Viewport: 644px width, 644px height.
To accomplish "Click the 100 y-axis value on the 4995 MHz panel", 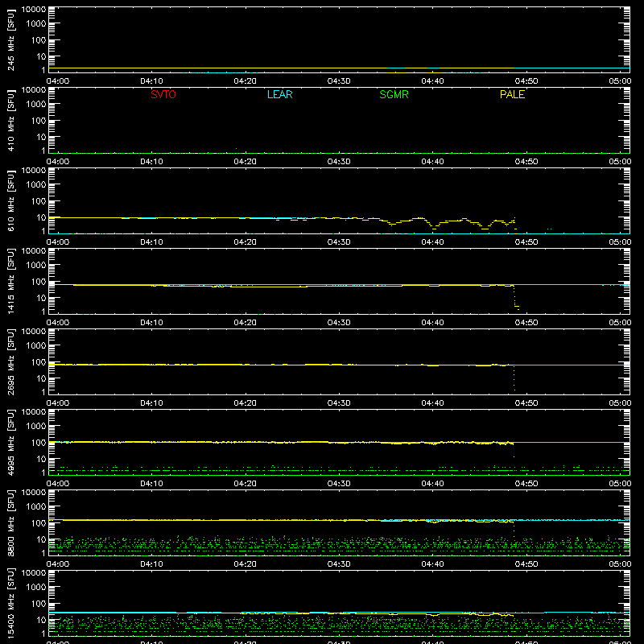I will click(39, 443).
